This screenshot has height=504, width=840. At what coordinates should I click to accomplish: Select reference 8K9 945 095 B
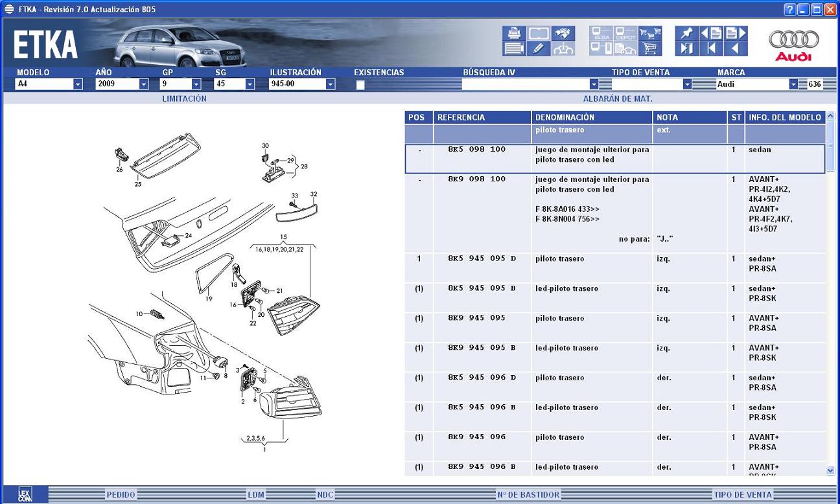[x=482, y=349]
